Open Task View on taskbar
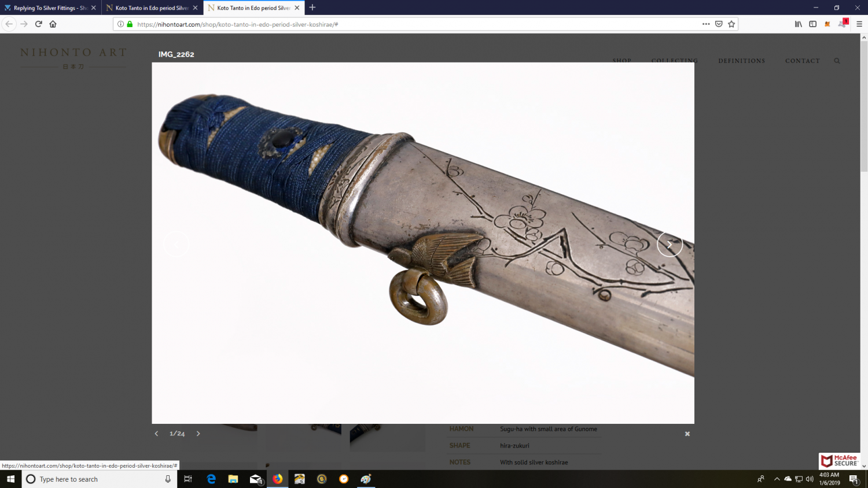 (188, 479)
